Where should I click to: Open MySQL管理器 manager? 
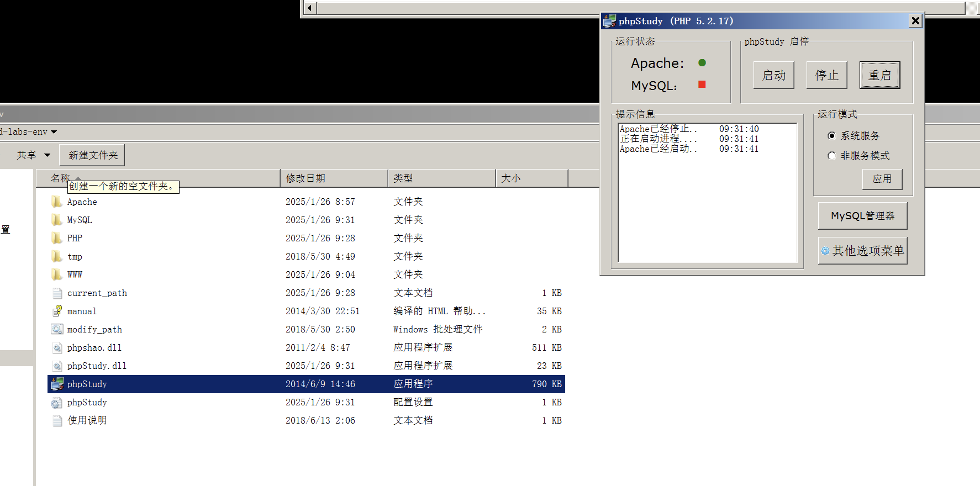pos(862,216)
